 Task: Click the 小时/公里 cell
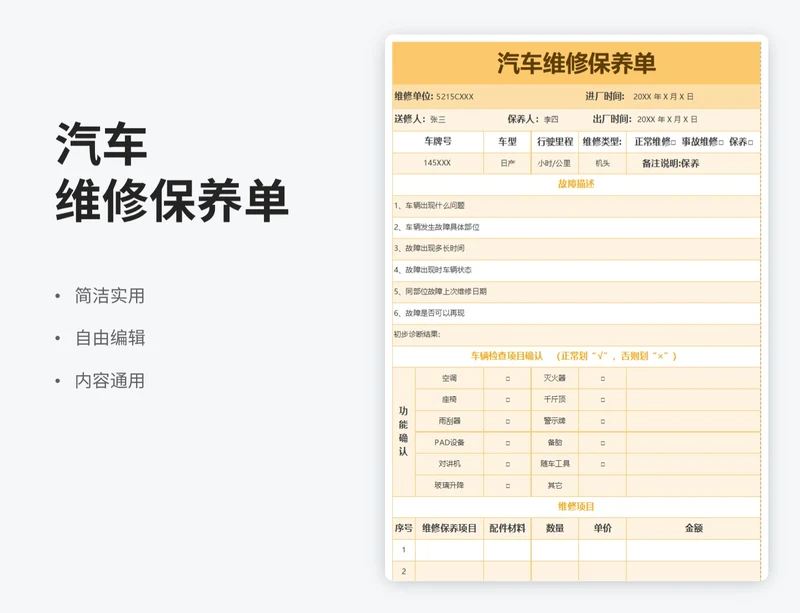pyautogui.click(x=555, y=163)
